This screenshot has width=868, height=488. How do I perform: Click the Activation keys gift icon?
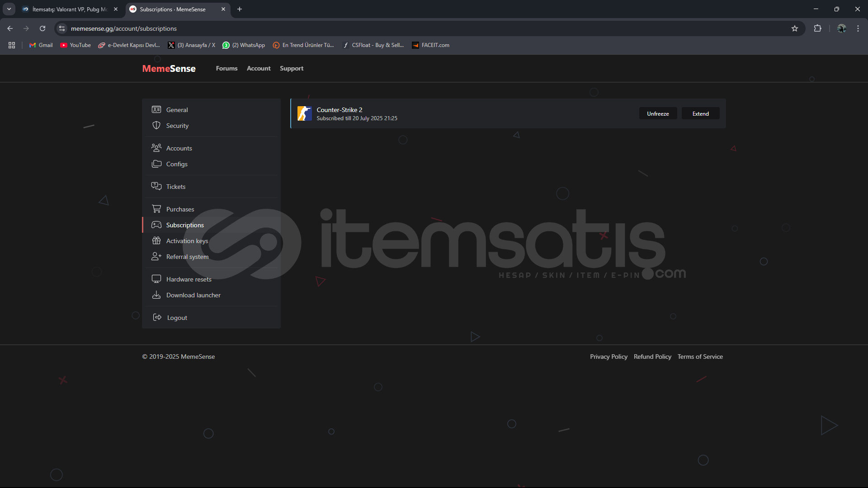click(156, 240)
